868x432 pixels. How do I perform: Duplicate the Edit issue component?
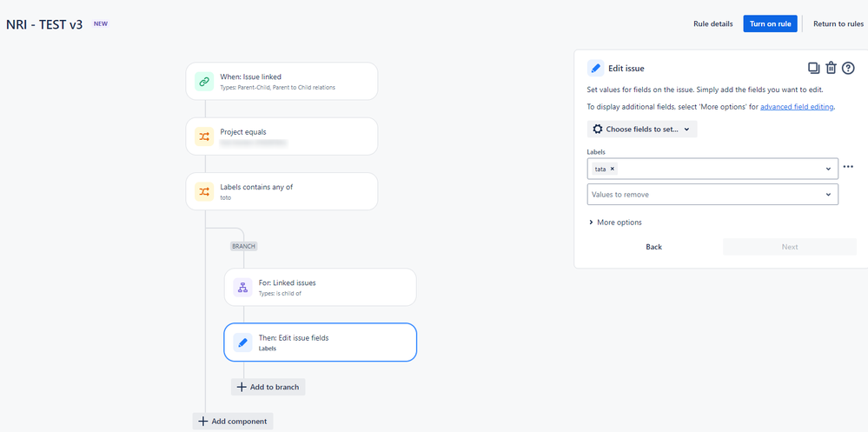pos(813,68)
